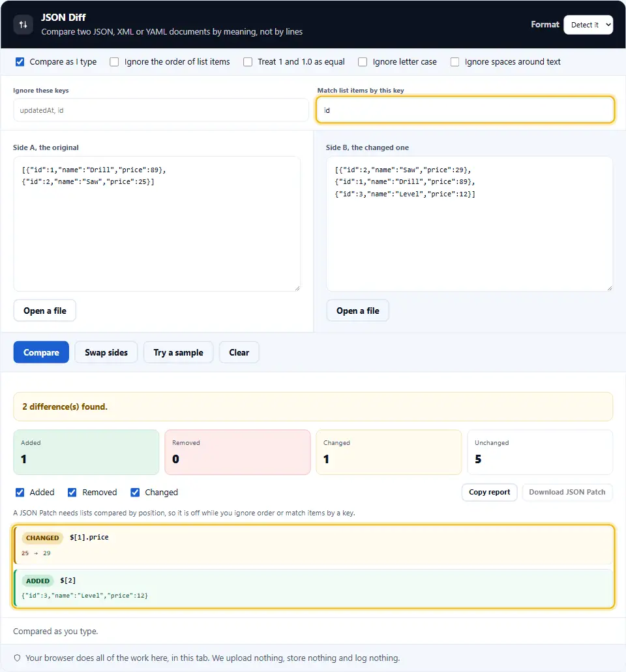Click the resize handle of Side A text area
Viewport: 626px width, 672px height.
(x=297, y=288)
